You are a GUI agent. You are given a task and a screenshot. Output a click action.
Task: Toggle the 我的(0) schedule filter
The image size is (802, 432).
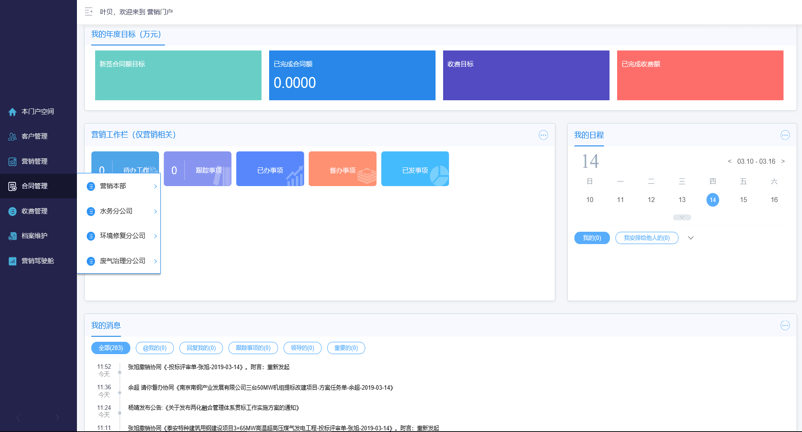click(x=592, y=238)
